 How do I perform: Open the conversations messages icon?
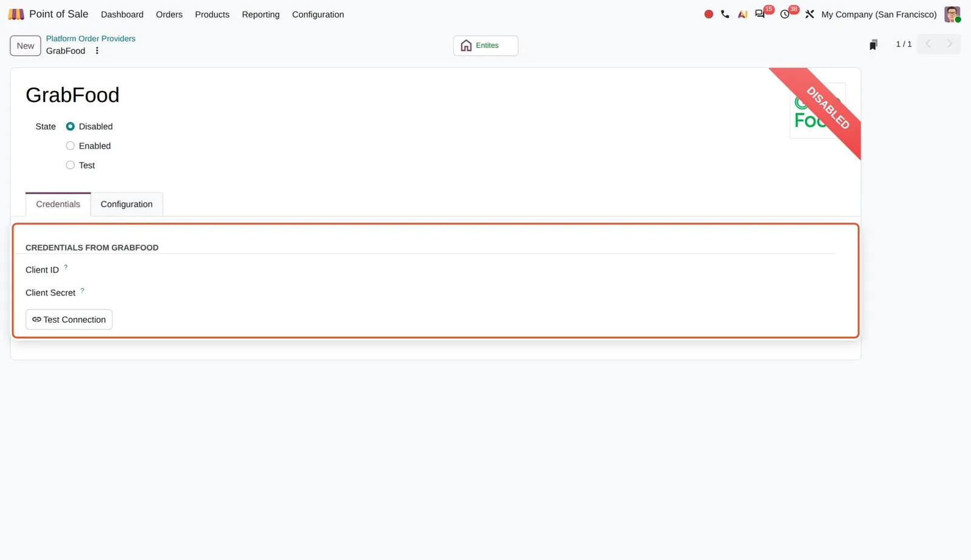pos(760,14)
